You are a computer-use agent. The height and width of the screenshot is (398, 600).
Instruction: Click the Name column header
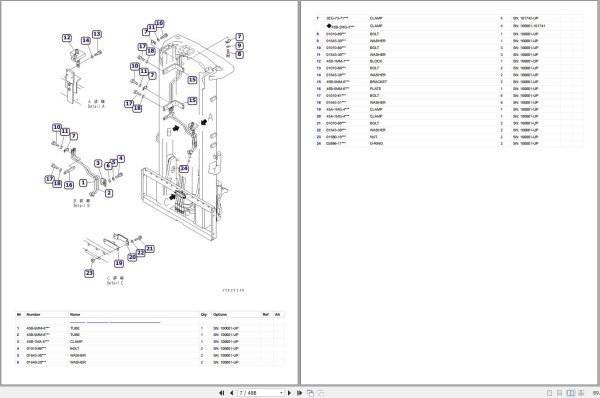[75, 315]
